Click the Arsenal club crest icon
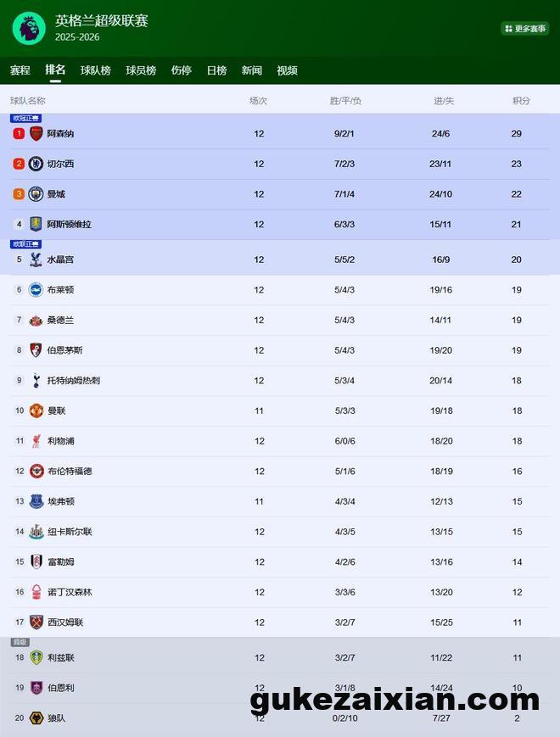The image size is (560, 737). [36, 134]
